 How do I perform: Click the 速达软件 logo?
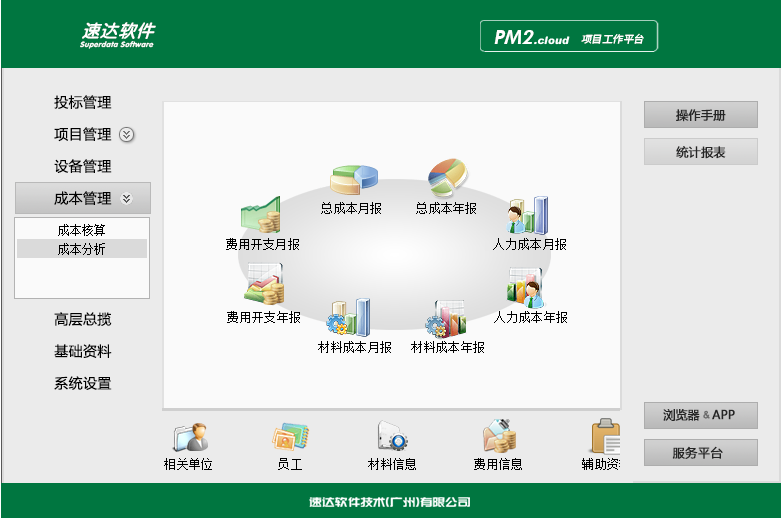pos(118,35)
